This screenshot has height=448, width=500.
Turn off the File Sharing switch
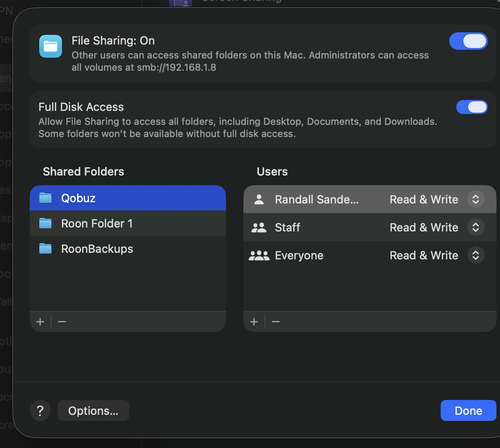pyautogui.click(x=468, y=41)
